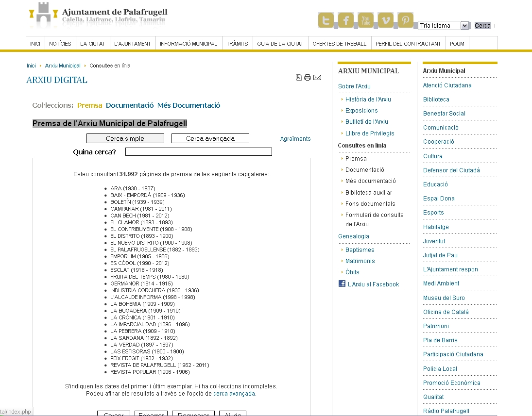
Task: Open the Facebook icon in header
Action: (346, 20)
